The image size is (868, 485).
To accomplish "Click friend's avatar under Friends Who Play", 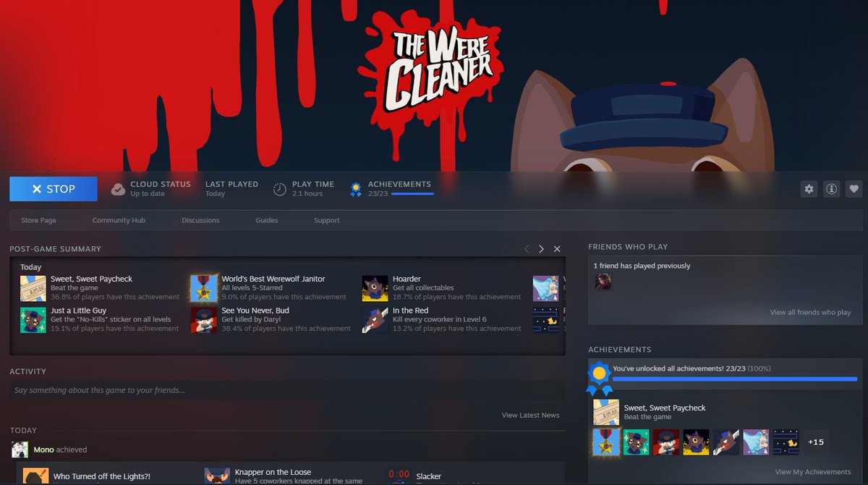I will point(603,282).
